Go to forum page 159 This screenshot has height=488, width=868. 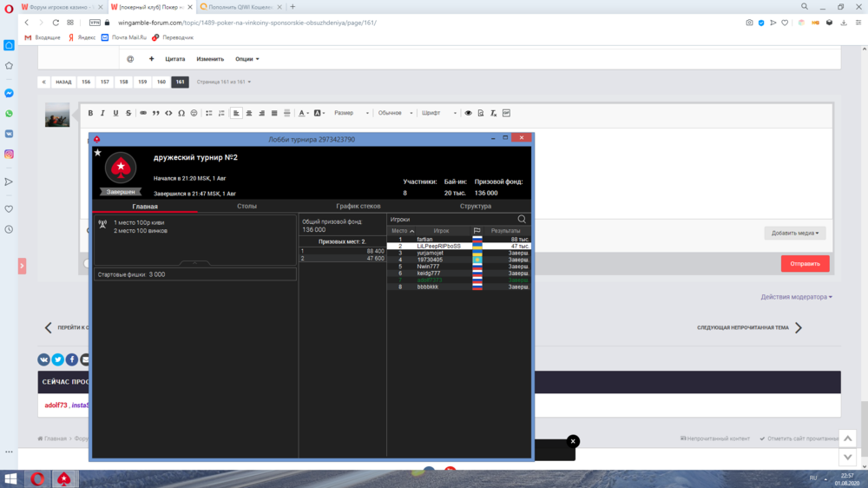pos(142,82)
